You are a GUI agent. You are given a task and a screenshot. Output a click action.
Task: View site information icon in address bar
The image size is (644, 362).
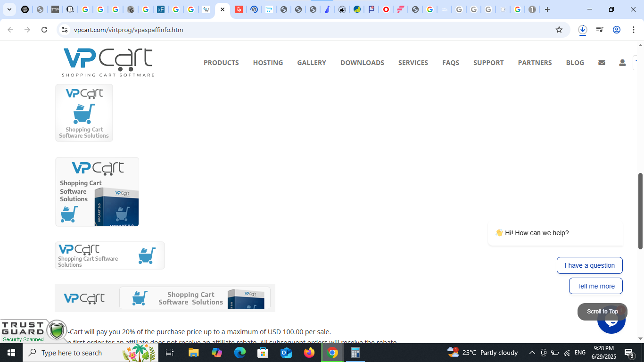pos(65,30)
